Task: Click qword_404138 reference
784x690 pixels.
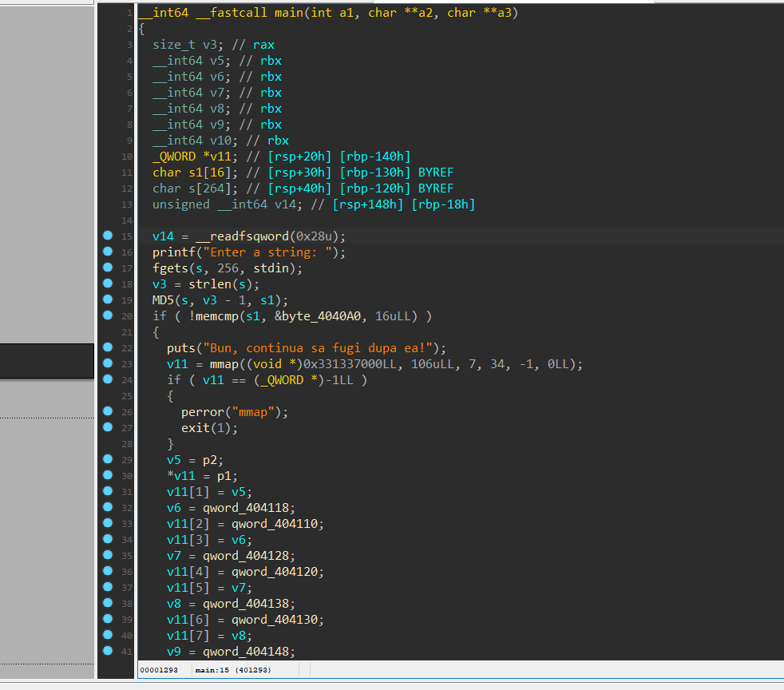Action: coord(246,604)
